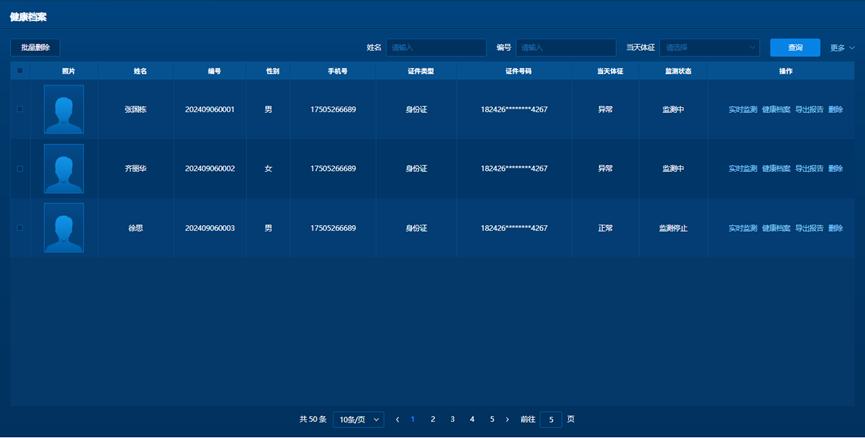Open 实时监测 for 张国栋
The image size is (865, 438).
click(x=743, y=109)
